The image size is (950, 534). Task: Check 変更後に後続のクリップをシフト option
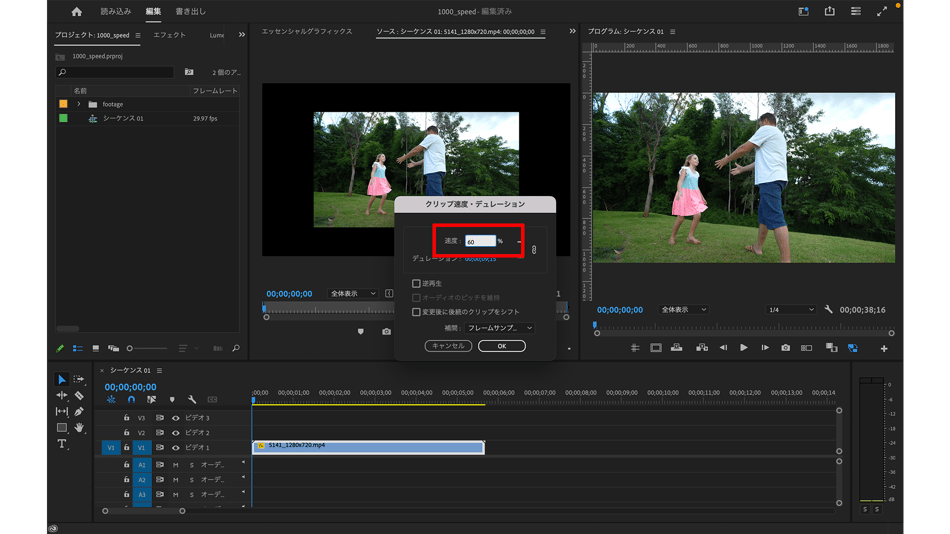coord(417,312)
